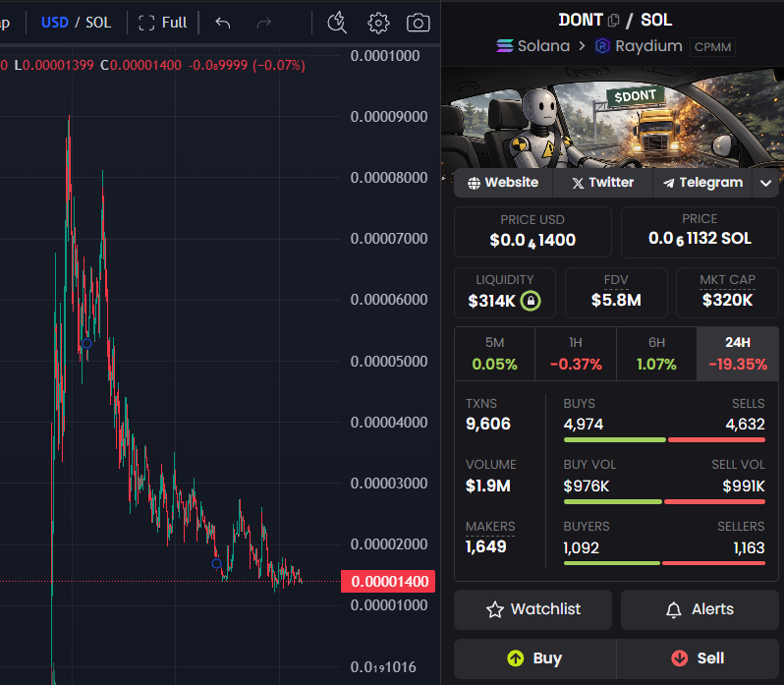The width and height of the screenshot is (784, 685).
Task: Click the lower blue circle chart marker
Action: point(216,564)
